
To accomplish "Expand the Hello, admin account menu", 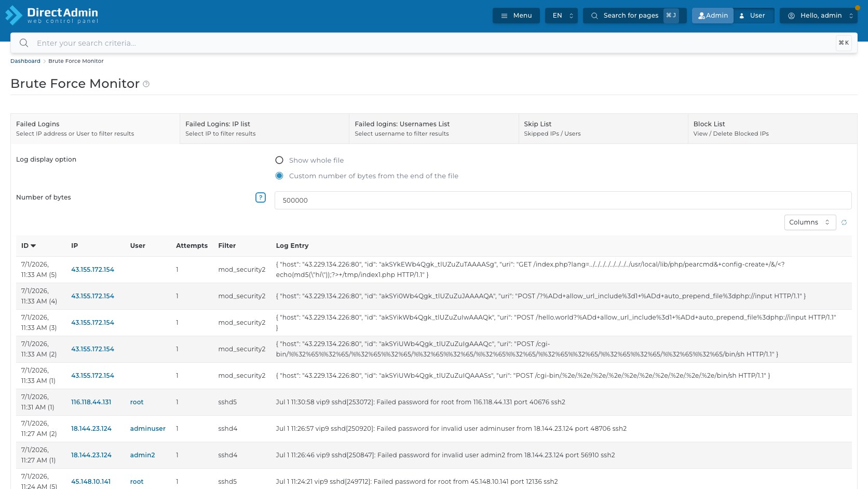I will point(818,16).
